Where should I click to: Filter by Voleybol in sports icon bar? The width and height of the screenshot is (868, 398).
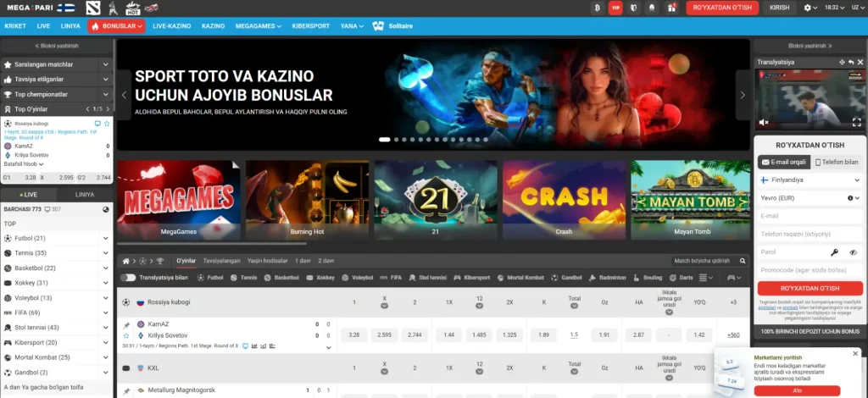[x=357, y=278]
